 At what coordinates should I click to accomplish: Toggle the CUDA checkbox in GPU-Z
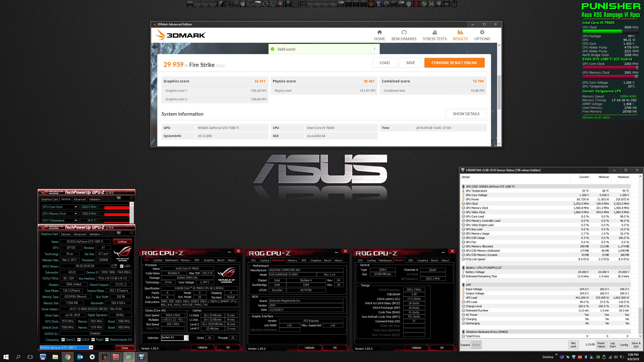point(79,340)
